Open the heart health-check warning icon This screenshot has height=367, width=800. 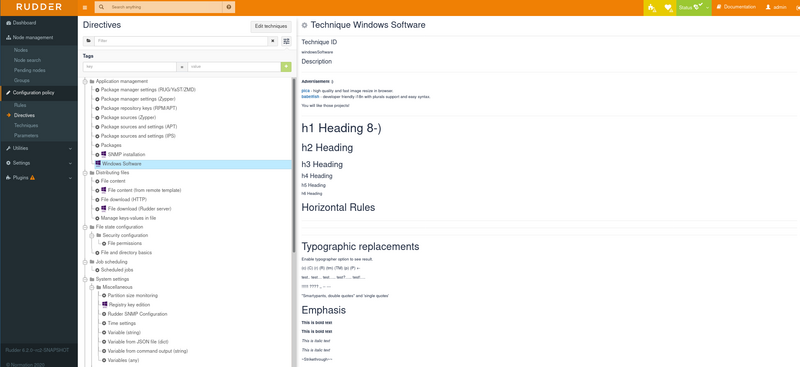tap(668, 8)
